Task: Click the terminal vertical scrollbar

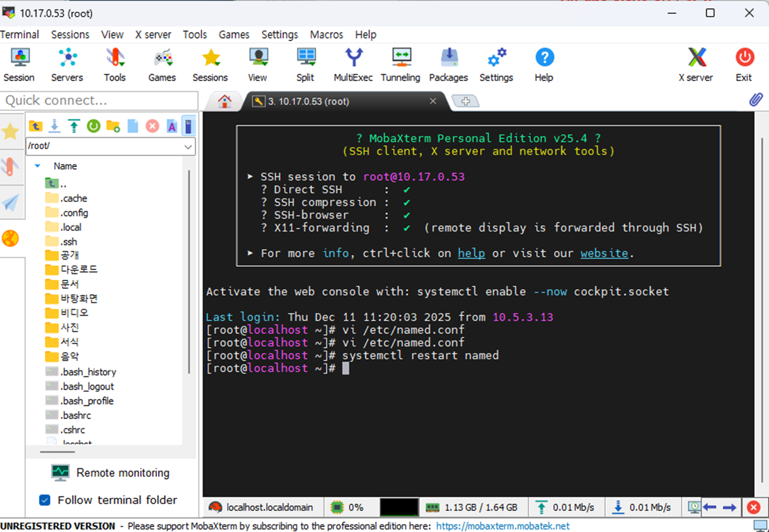Action: point(761,310)
